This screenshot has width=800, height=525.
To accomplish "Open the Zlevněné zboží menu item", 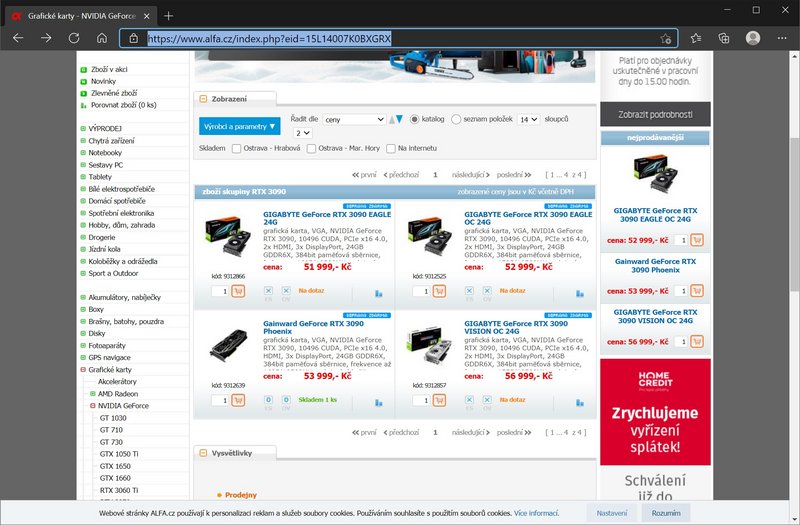I will coord(114,93).
